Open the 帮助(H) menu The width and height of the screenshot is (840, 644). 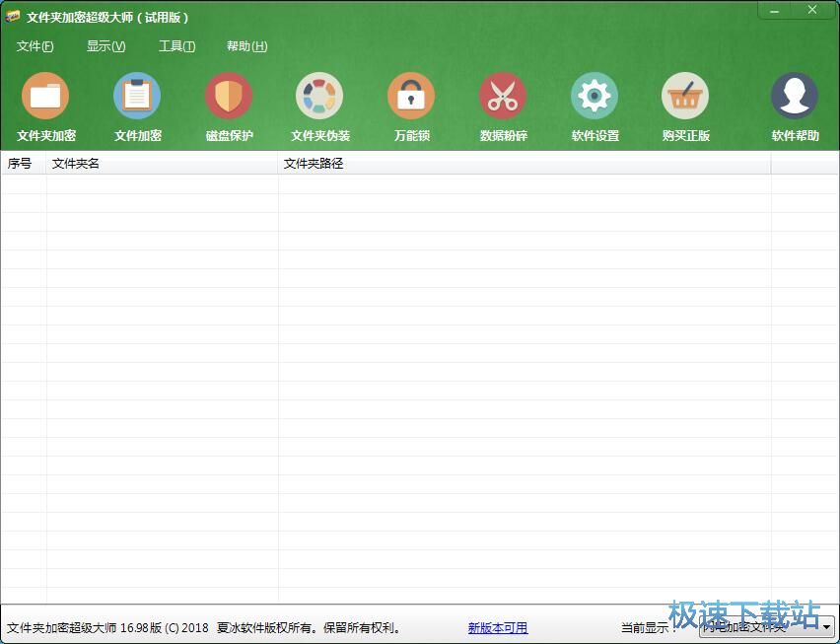coord(246,46)
